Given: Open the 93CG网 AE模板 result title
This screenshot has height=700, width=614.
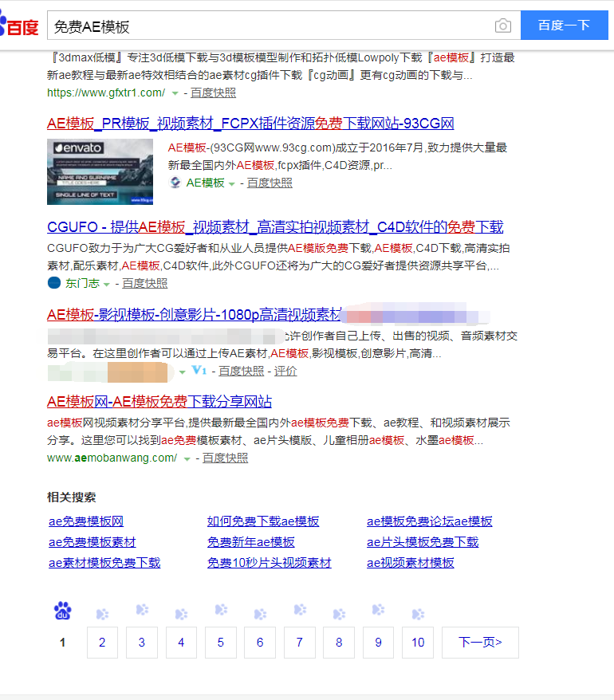Looking at the screenshot, I should [x=250, y=124].
